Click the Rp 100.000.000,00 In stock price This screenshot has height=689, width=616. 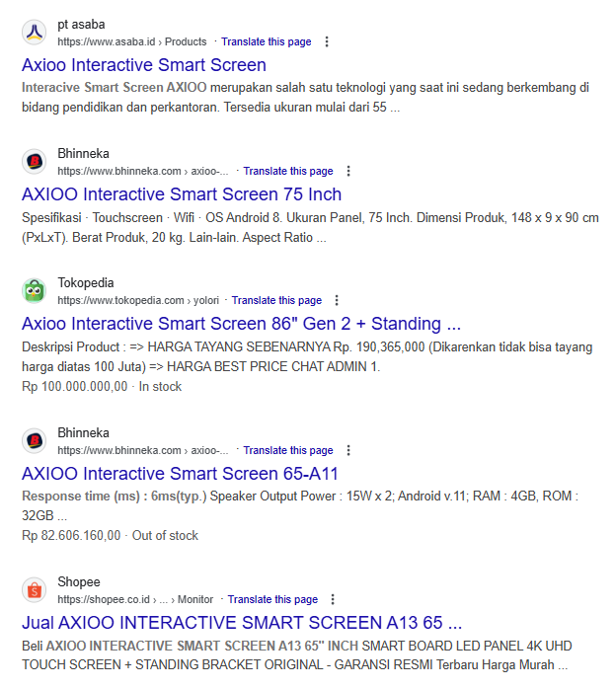coord(102,387)
